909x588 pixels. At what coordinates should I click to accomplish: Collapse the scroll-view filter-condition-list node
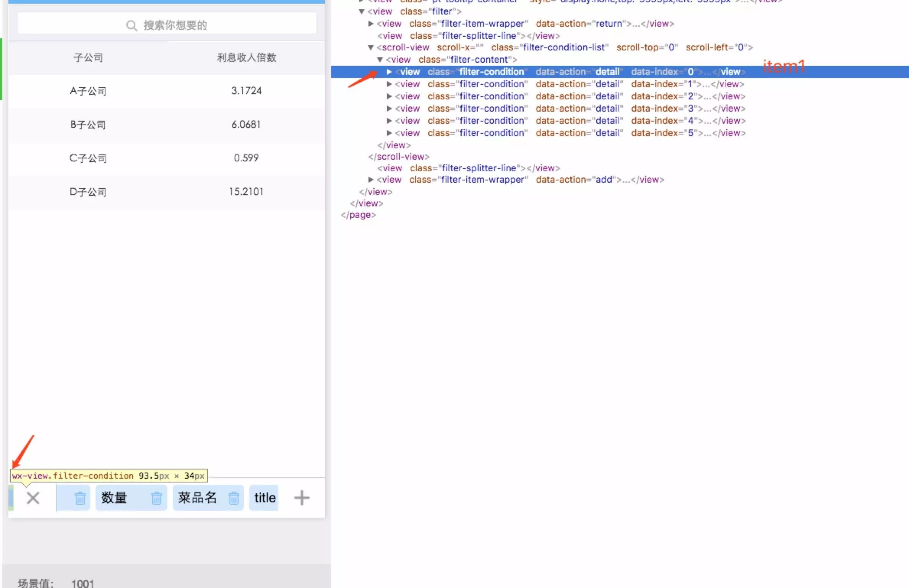tap(370, 47)
